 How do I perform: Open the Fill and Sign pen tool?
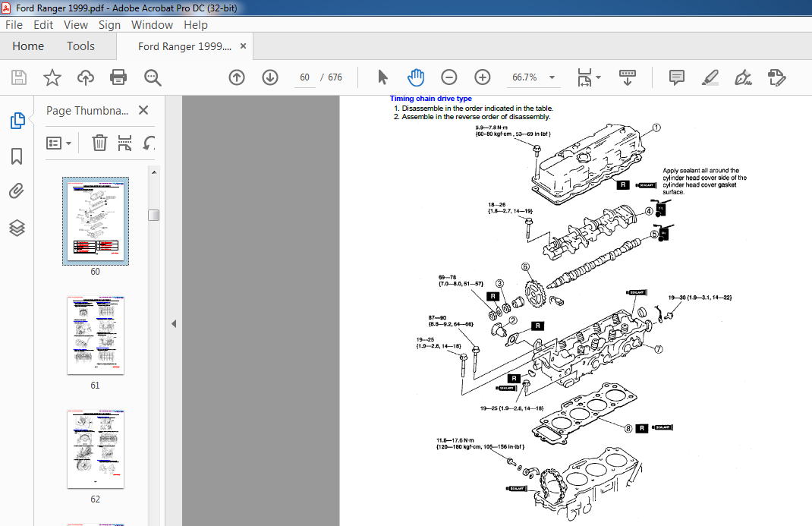(743, 77)
